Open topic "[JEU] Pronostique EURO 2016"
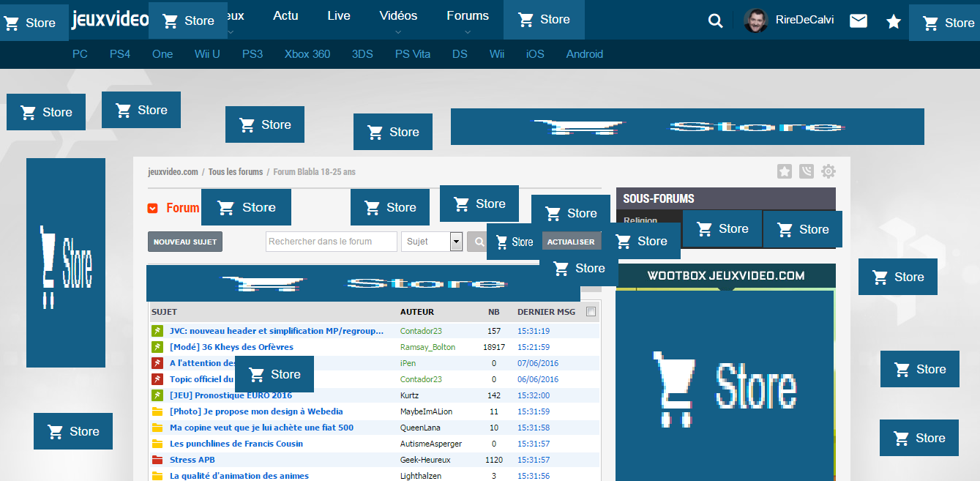Viewport: 980px width, 481px height. [x=231, y=395]
